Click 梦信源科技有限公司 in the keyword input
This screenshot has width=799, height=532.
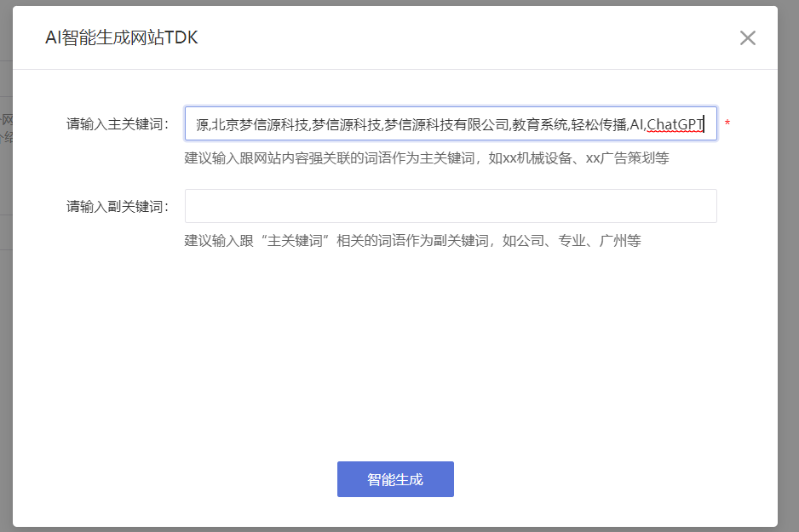[x=445, y=124]
